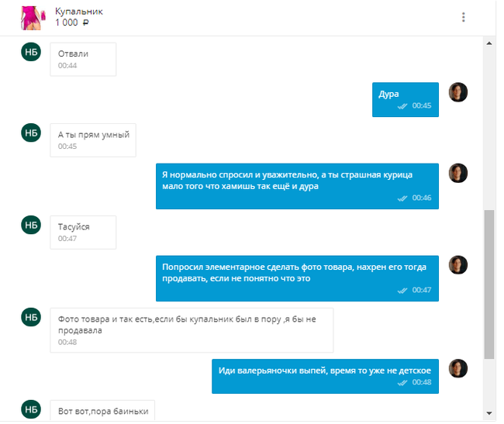The image size is (504, 424).
Task: Click the chat scrollbar thumb
Action: [x=488, y=283]
